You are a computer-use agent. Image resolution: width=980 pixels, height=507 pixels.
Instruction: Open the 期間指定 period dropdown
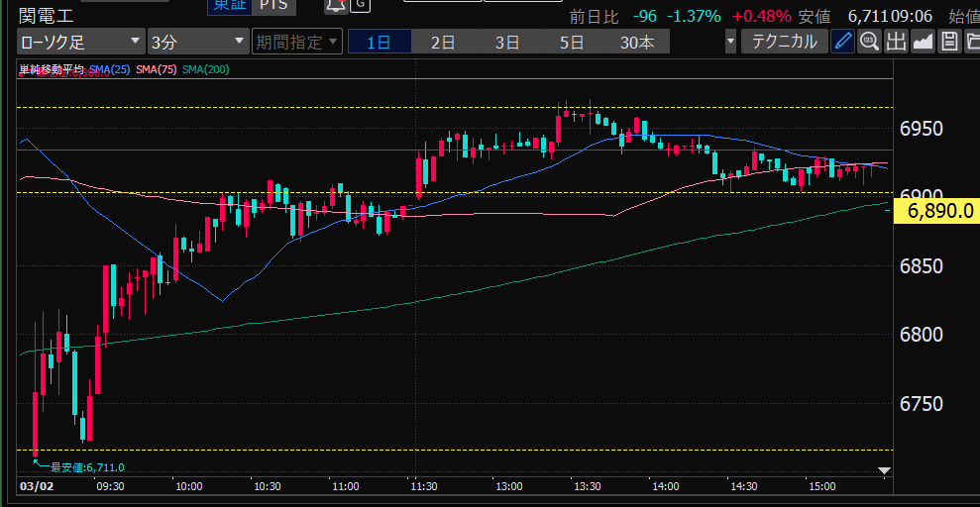(x=296, y=42)
